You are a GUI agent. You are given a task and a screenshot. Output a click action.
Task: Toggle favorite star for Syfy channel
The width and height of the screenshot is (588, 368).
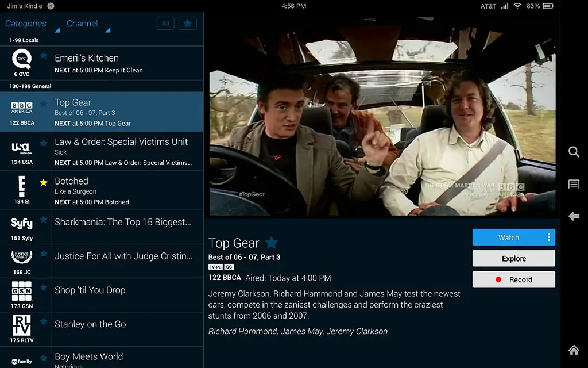44,220
